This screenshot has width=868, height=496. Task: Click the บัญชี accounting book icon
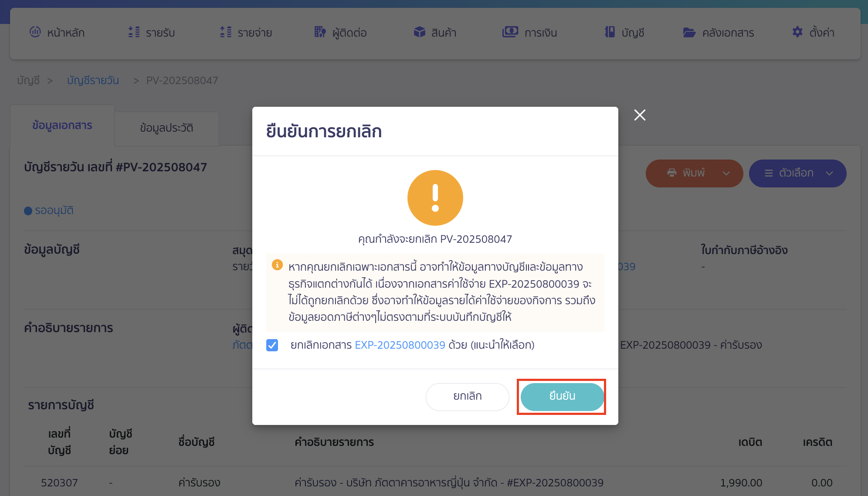[x=610, y=32]
